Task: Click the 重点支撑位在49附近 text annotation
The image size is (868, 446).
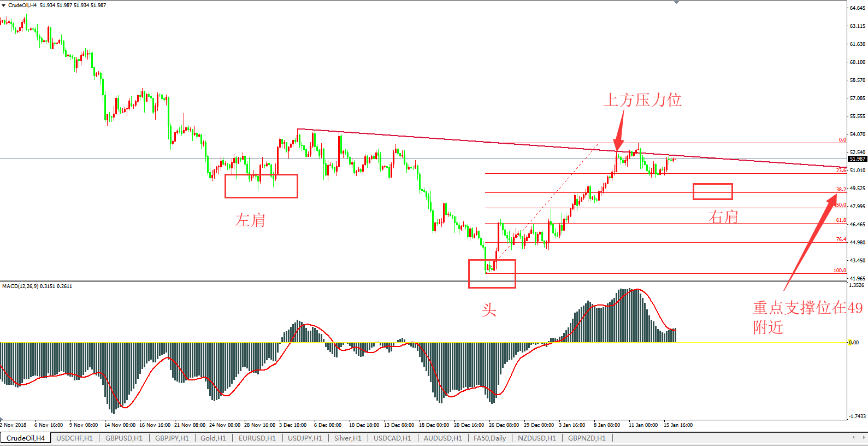Action: tap(806, 317)
